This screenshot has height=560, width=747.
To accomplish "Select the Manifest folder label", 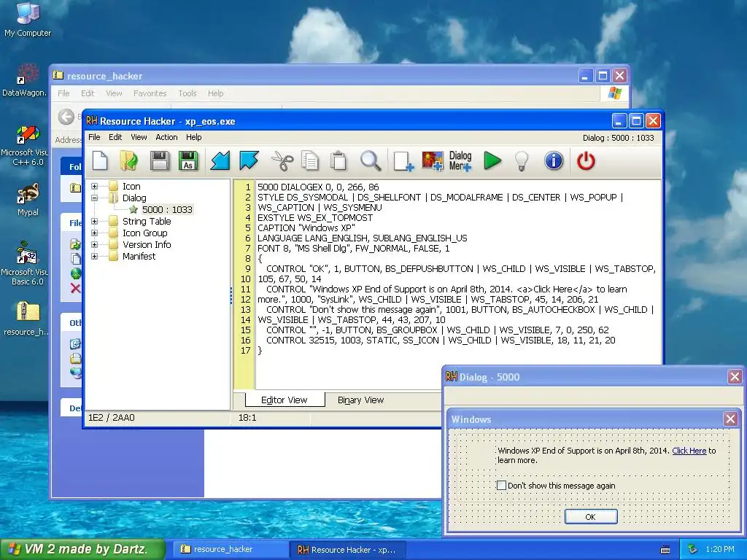I will point(139,256).
